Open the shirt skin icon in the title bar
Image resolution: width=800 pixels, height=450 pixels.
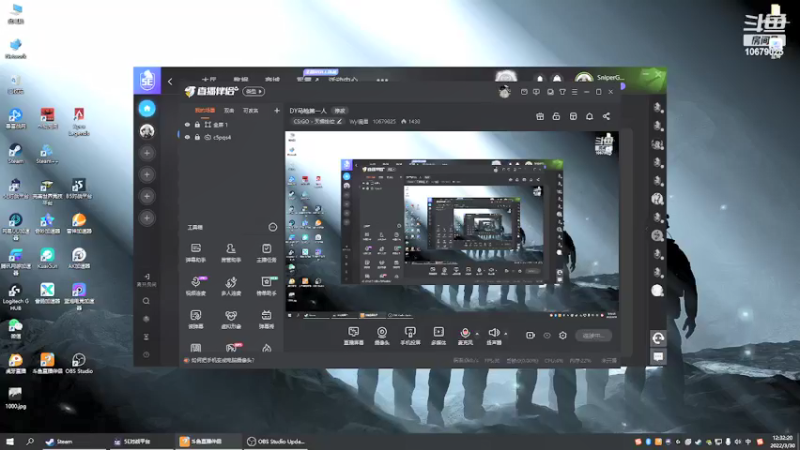click(x=562, y=92)
